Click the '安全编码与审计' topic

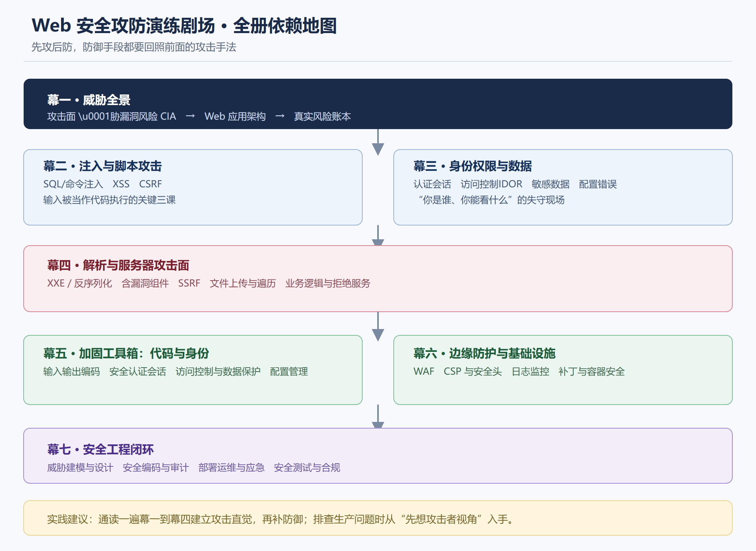click(156, 468)
